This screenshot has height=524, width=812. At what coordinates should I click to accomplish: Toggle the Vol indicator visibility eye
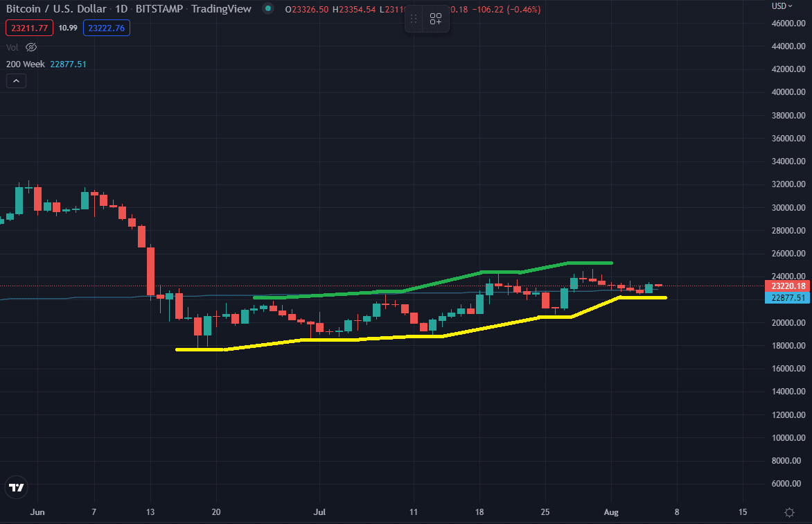tap(31, 47)
